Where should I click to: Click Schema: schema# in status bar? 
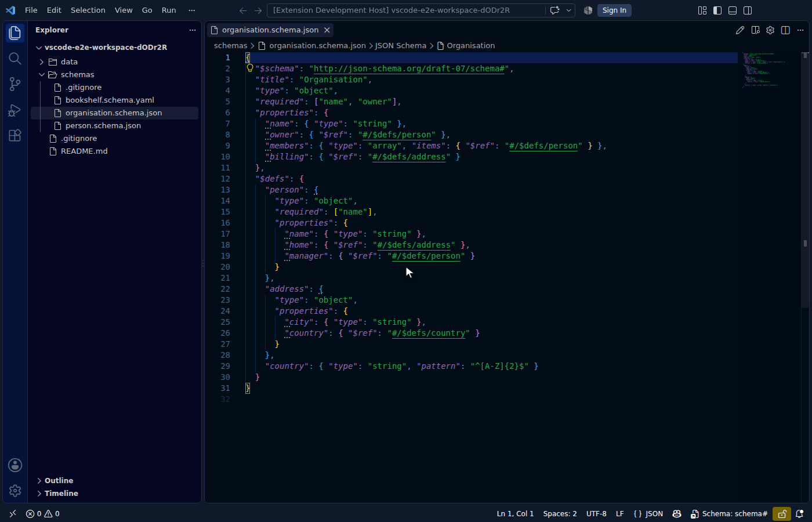pos(729,513)
